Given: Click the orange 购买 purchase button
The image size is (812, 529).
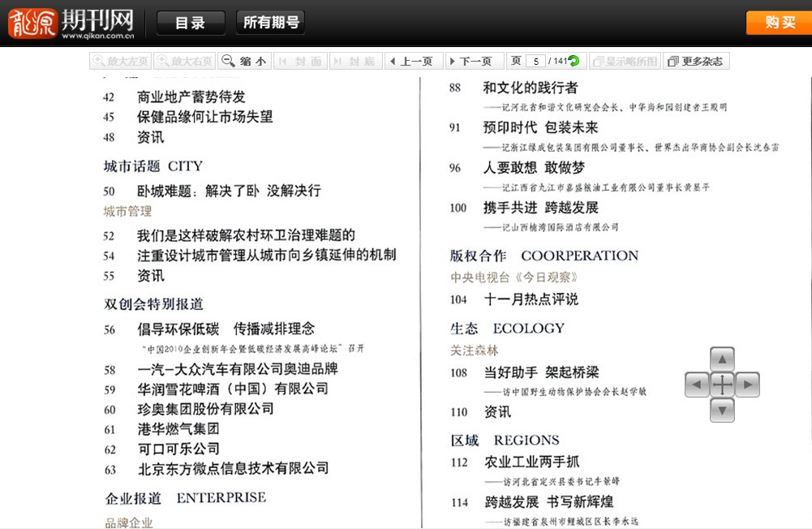Looking at the screenshot, I should point(778,23).
